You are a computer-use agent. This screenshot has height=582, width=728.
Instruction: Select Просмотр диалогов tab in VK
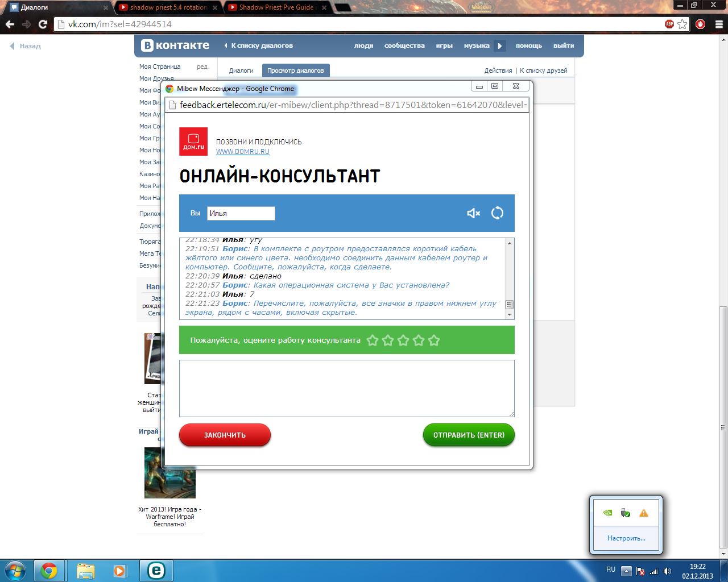(296, 70)
